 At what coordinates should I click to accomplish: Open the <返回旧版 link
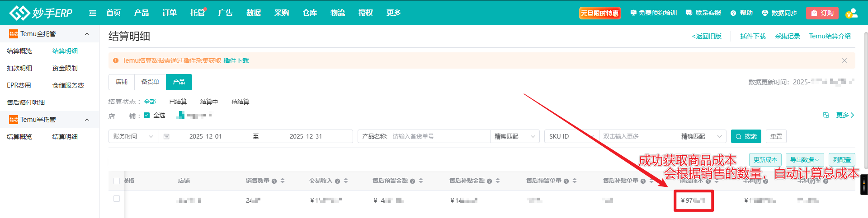click(x=707, y=36)
